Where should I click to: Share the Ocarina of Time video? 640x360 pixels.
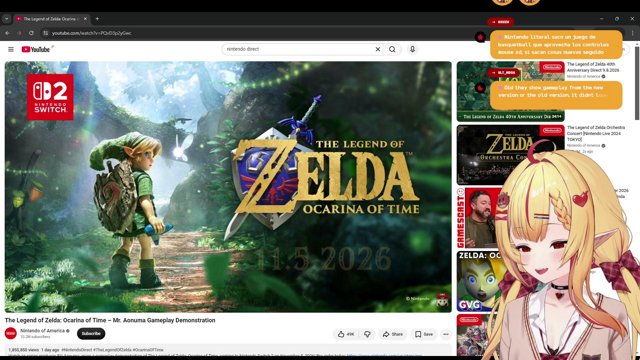pyautogui.click(x=392, y=334)
